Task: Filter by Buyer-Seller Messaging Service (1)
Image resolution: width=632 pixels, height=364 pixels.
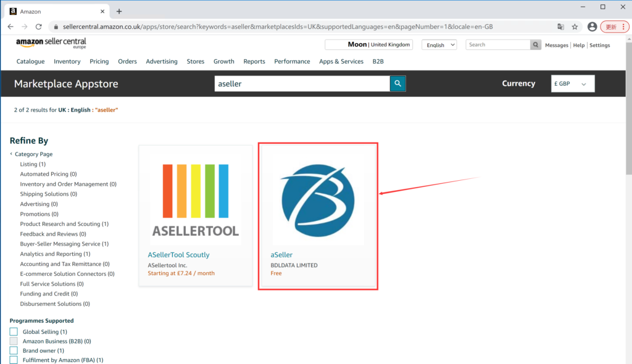Action: [x=64, y=244]
